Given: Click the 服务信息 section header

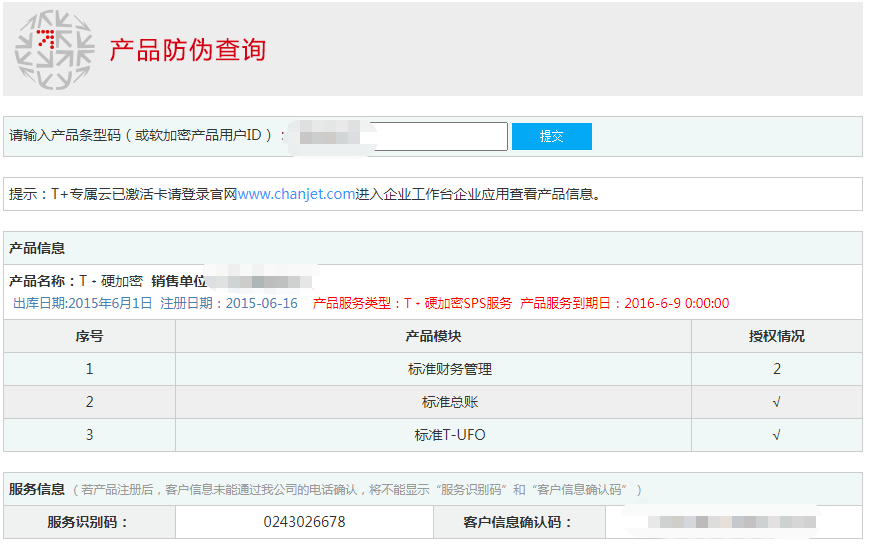Looking at the screenshot, I should [37, 489].
